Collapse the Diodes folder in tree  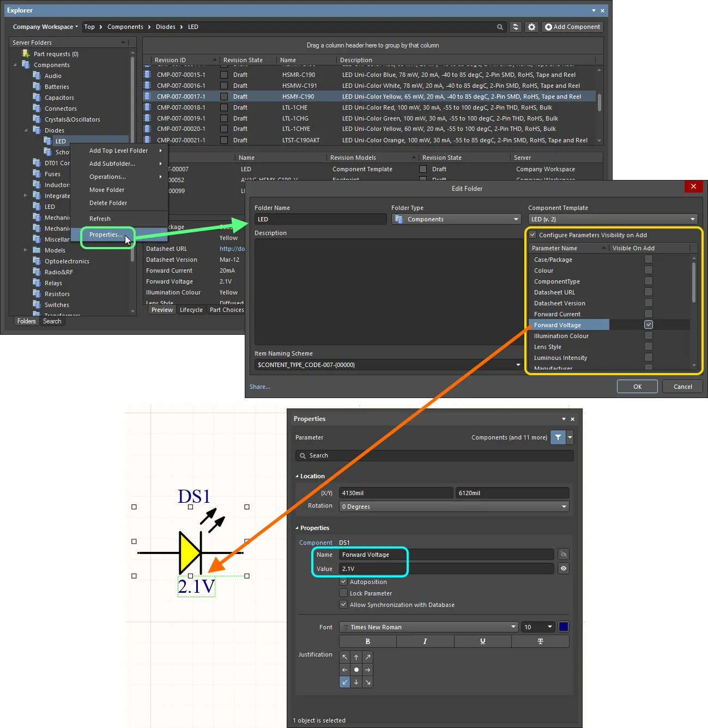point(26,130)
